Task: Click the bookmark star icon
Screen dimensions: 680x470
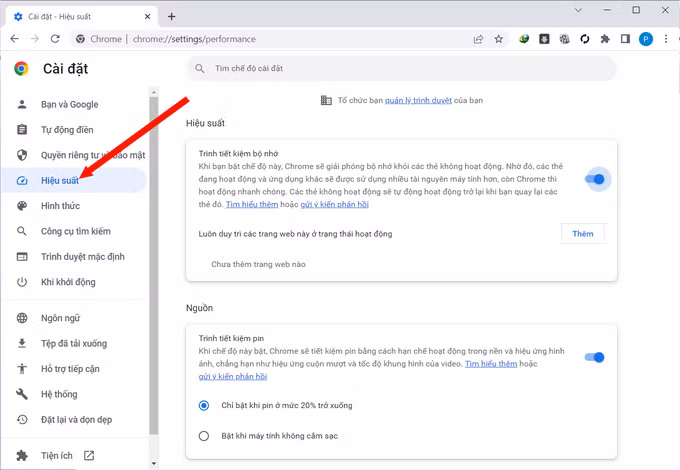Action: point(499,39)
